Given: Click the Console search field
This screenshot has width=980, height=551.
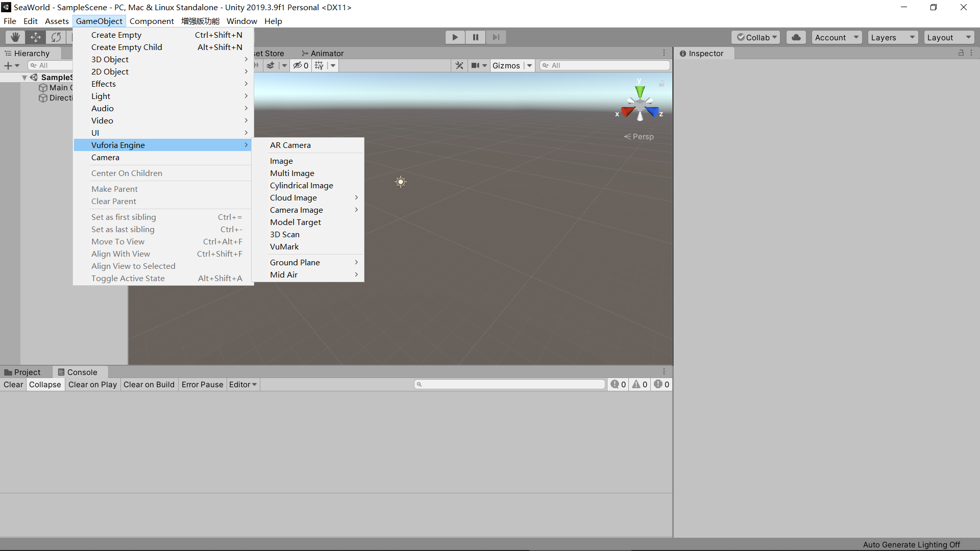Looking at the screenshot, I should [x=509, y=384].
